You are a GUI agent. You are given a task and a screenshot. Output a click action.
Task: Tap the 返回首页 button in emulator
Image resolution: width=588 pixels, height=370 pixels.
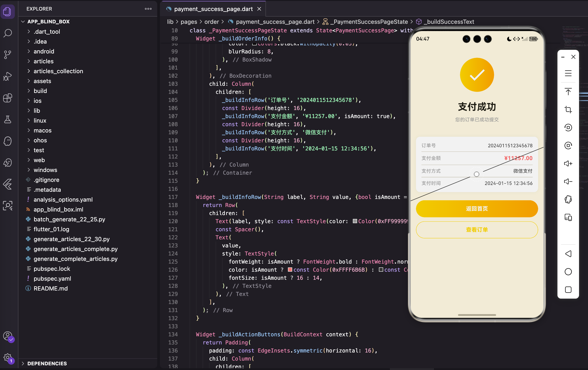click(477, 209)
